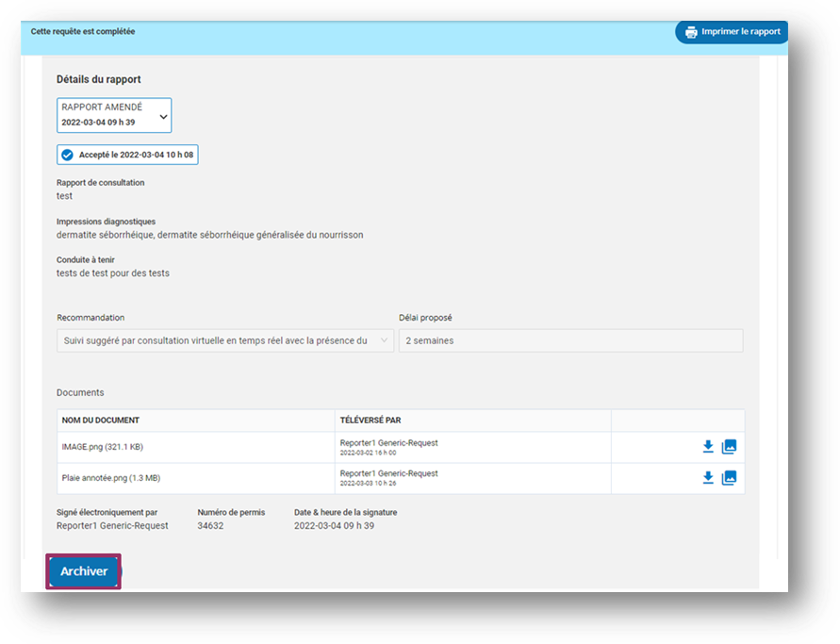This screenshot has height=644, width=840.
Task: Open image viewer for IMAGE.png
Action: pos(729,447)
